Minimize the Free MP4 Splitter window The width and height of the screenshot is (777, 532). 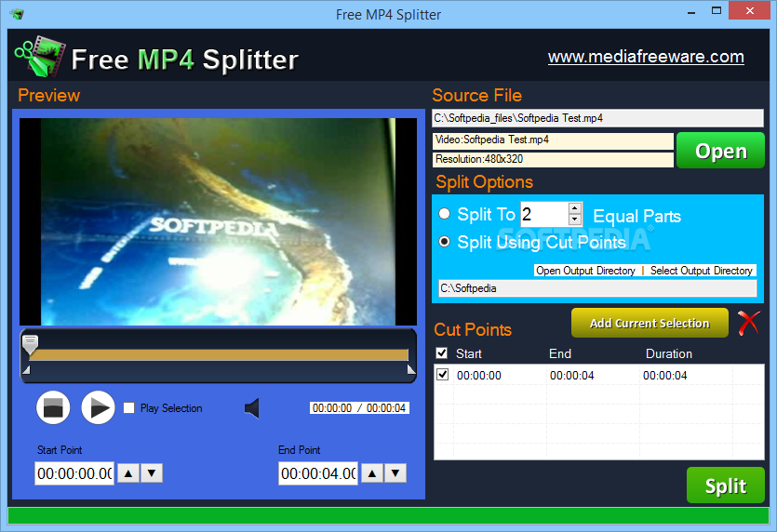pos(690,12)
